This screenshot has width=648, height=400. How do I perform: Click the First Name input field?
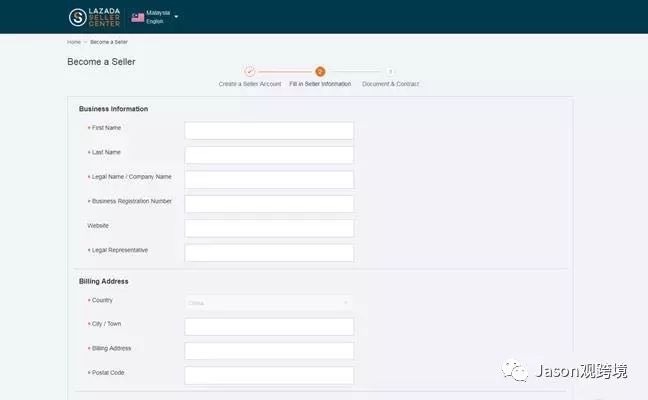coord(269,131)
